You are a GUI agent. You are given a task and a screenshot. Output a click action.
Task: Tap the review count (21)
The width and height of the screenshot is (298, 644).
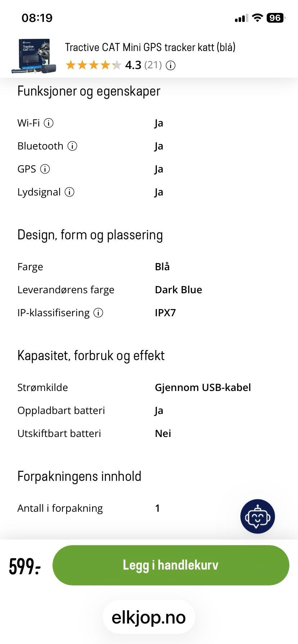153,65
